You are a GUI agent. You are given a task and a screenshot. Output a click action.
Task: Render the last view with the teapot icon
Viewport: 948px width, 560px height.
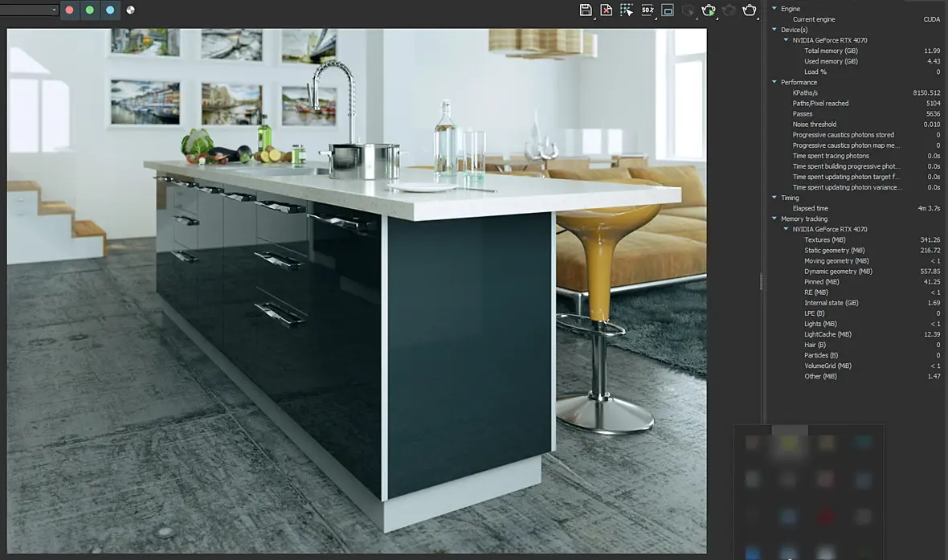(x=749, y=10)
